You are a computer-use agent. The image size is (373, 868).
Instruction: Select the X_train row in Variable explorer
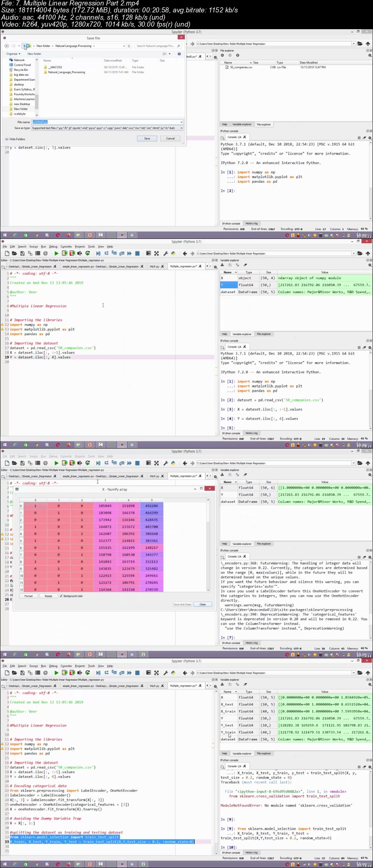click(296, 712)
